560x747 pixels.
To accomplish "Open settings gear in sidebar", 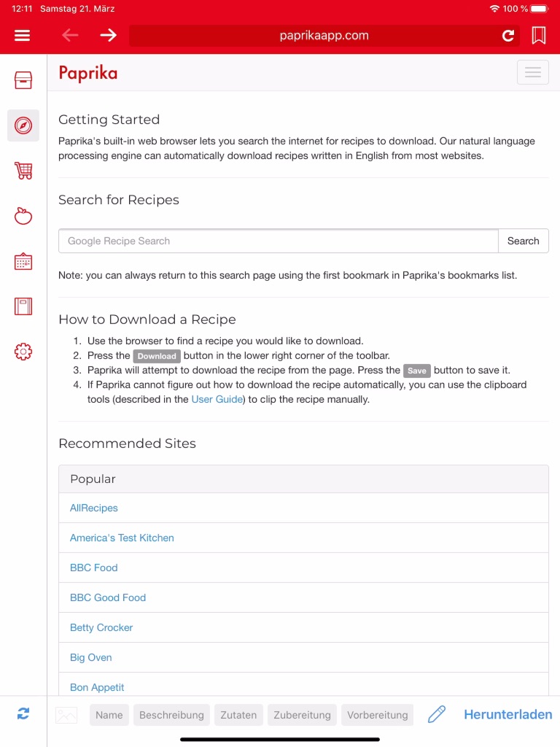I will click(23, 352).
